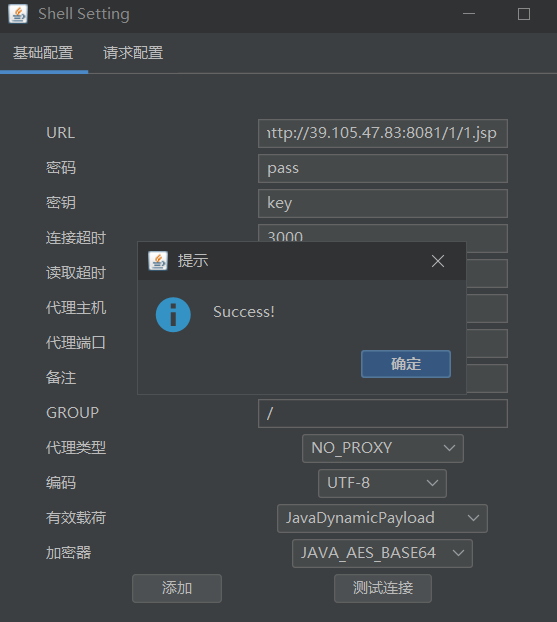Click the 密钥 label

(61, 203)
